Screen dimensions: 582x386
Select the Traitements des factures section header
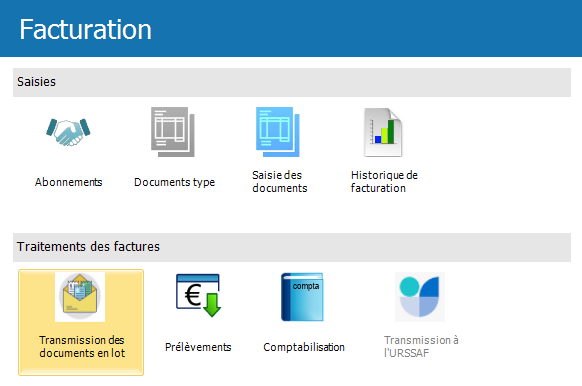click(x=292, y=248)
